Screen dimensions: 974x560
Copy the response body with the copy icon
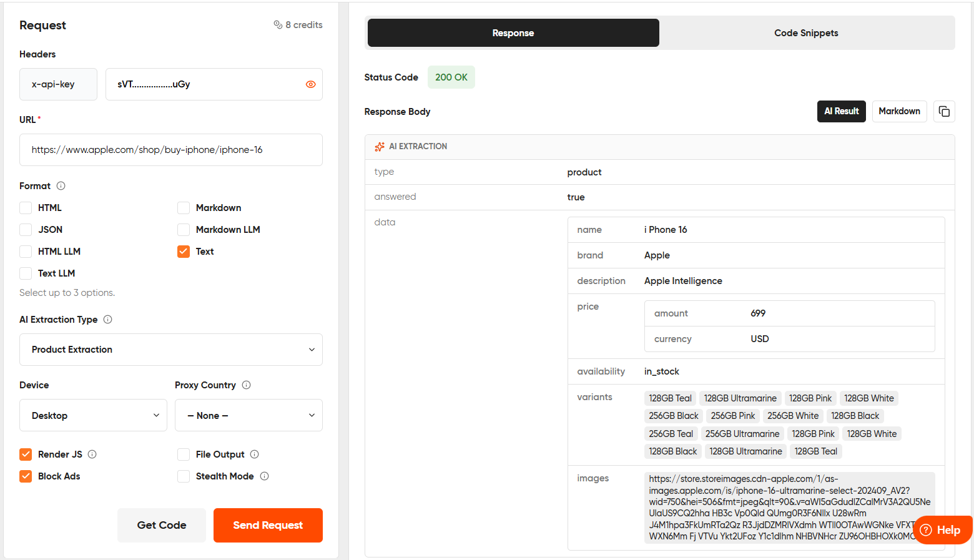click(944, 111)
